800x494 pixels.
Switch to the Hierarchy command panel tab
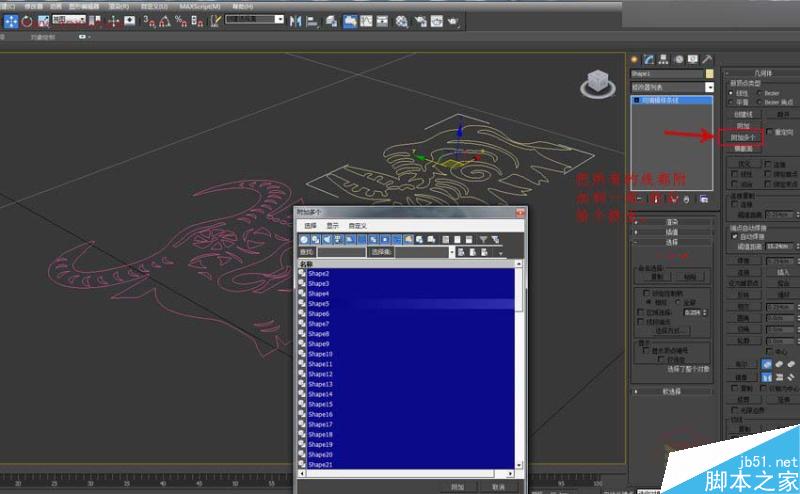point(663,60)
